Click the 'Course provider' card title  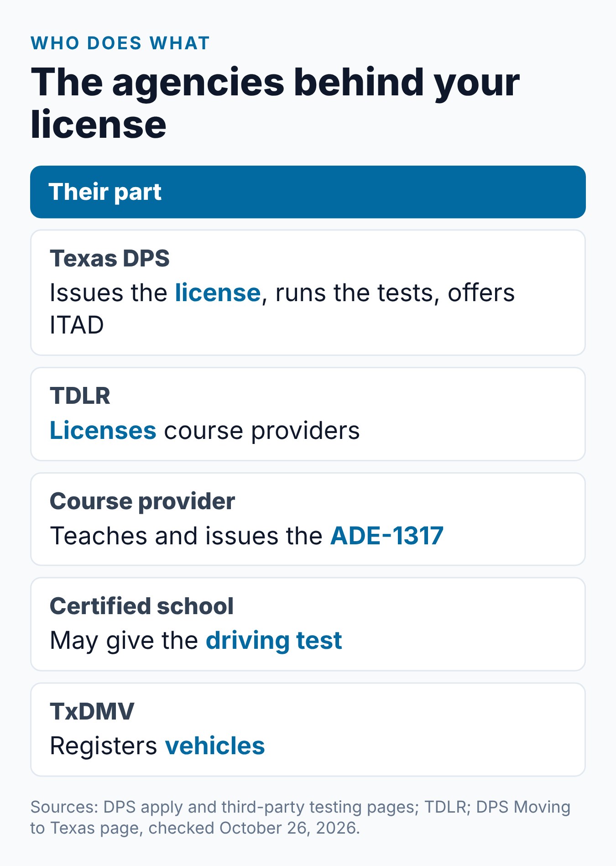142,501
